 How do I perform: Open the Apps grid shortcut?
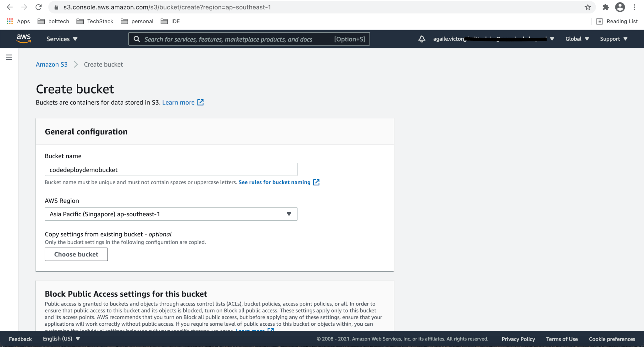[x=18, y=21]
